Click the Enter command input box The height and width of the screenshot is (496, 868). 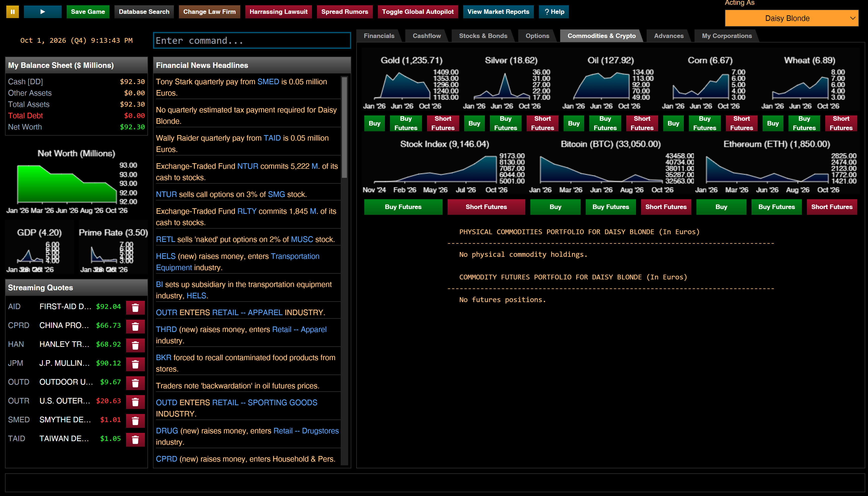point(252,40)
